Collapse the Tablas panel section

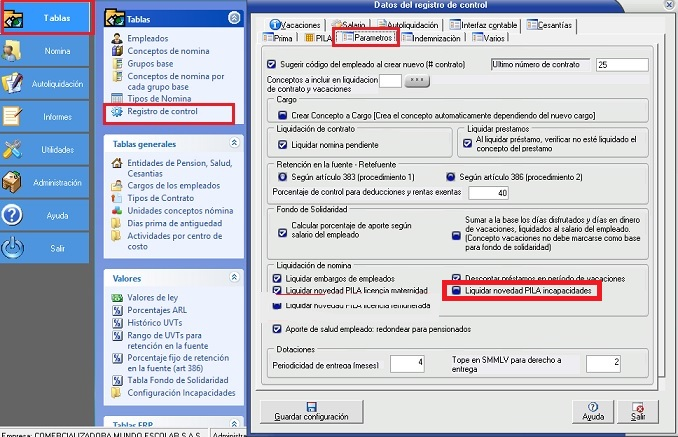pyautogui.click(x=234, y=18)
